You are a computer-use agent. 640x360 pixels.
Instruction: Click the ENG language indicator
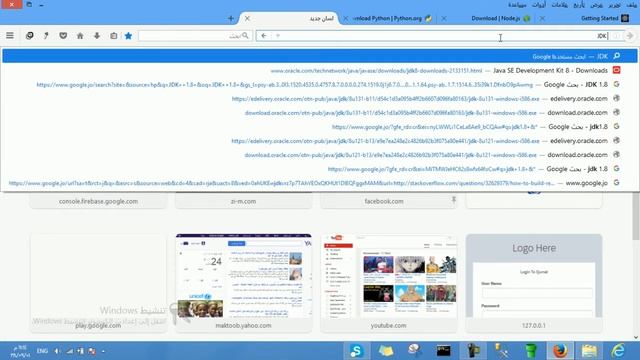pyautogui.click(x=42, y=351)
